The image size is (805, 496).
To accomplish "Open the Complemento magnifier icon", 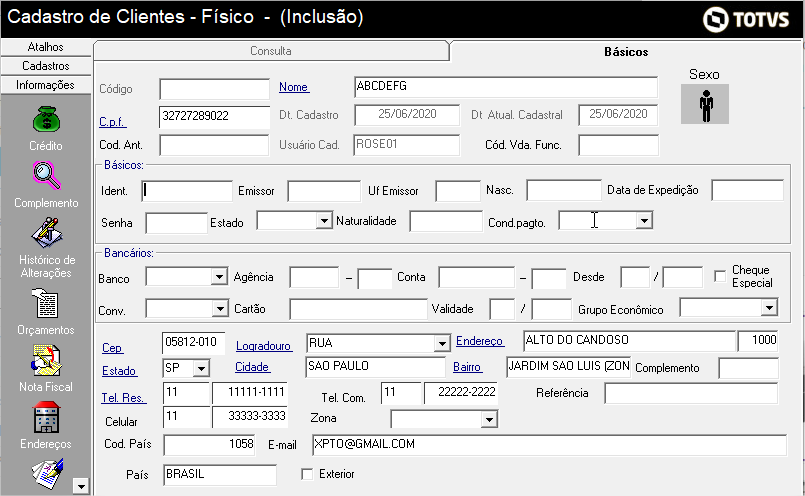I will [x=46, y=176].
